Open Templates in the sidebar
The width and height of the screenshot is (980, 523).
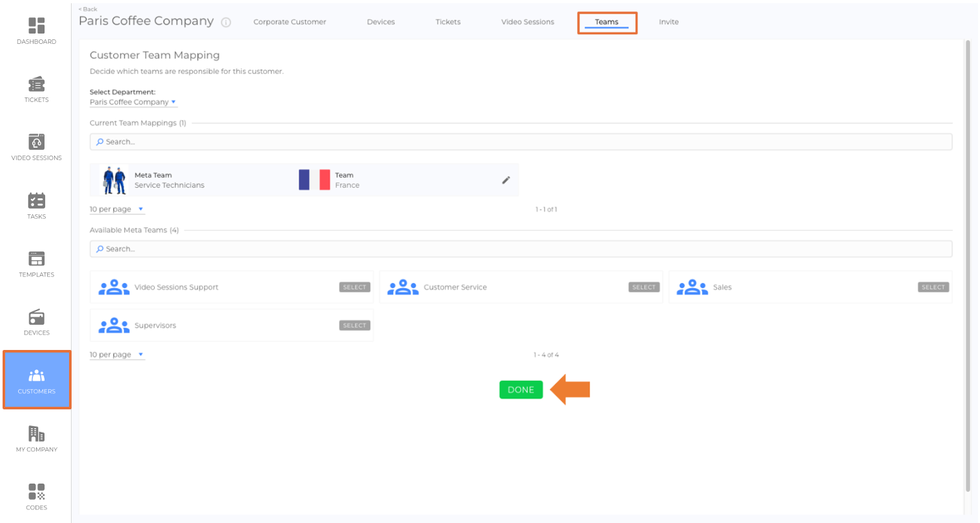pos(37,263)
